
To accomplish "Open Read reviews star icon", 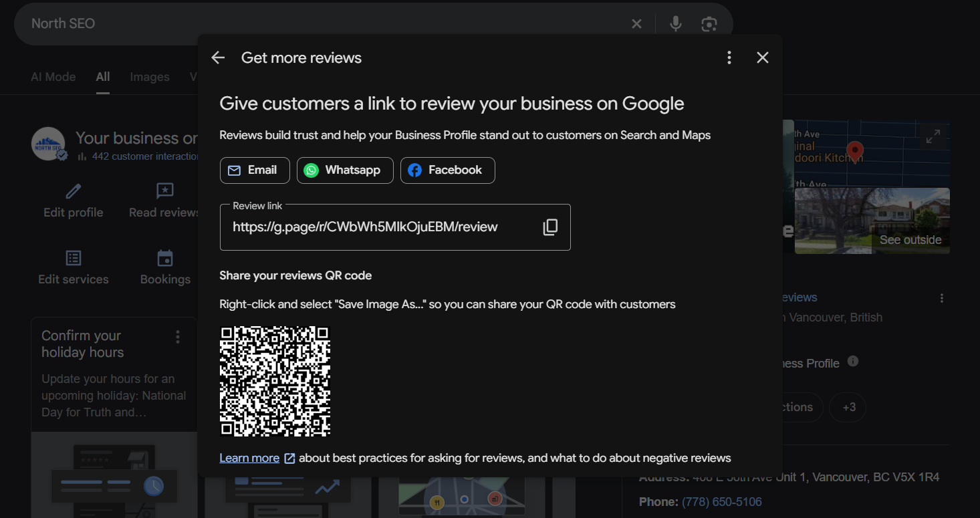I will tap(165, 191).
